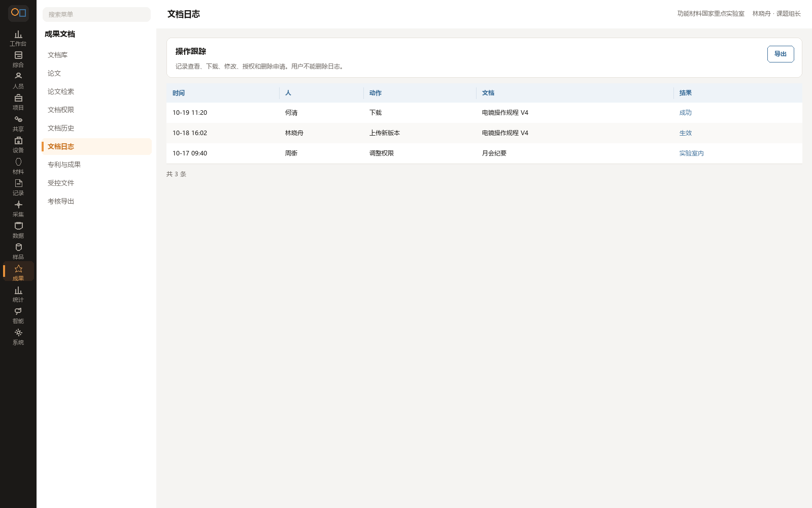This screenshot has height=508, width=812.
Task: Open the 智能 sidebar icon
Action: pos(18,315)
